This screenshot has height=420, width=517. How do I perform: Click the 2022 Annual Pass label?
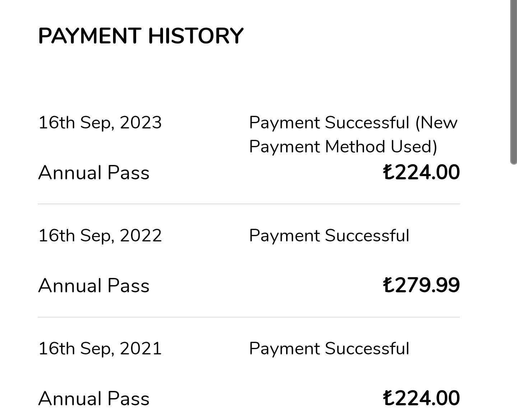94,286
